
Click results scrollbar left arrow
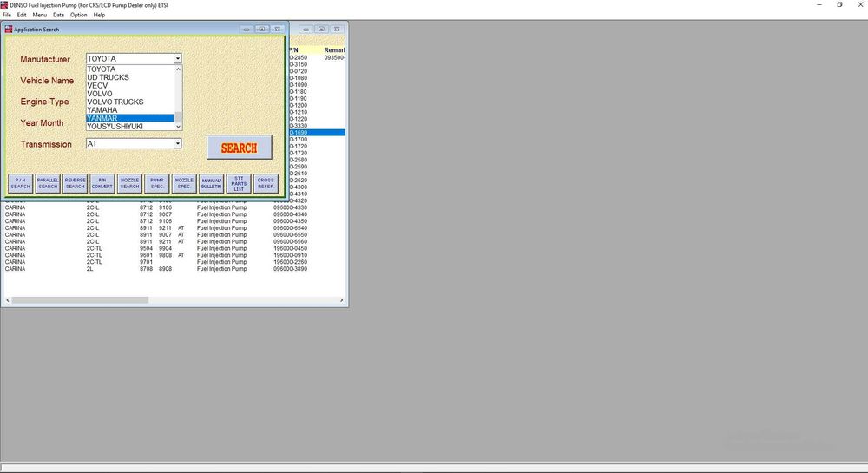click(7, 299)
